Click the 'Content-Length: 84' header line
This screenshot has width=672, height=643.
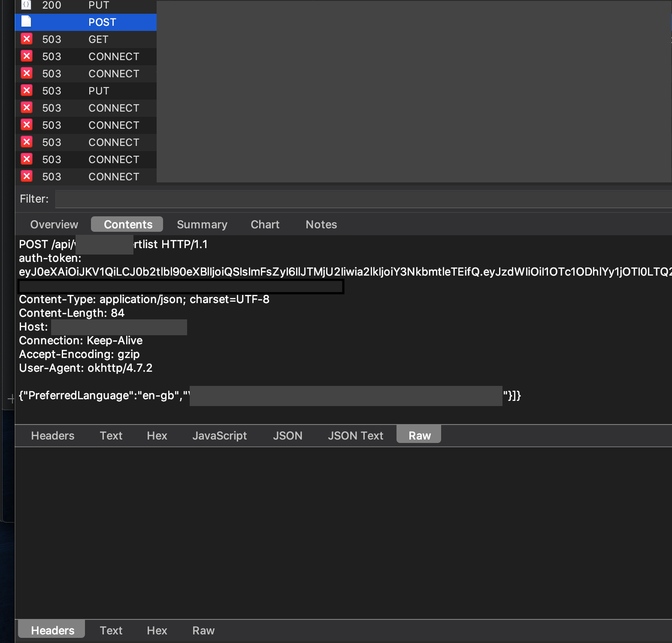tap(72, 313)
